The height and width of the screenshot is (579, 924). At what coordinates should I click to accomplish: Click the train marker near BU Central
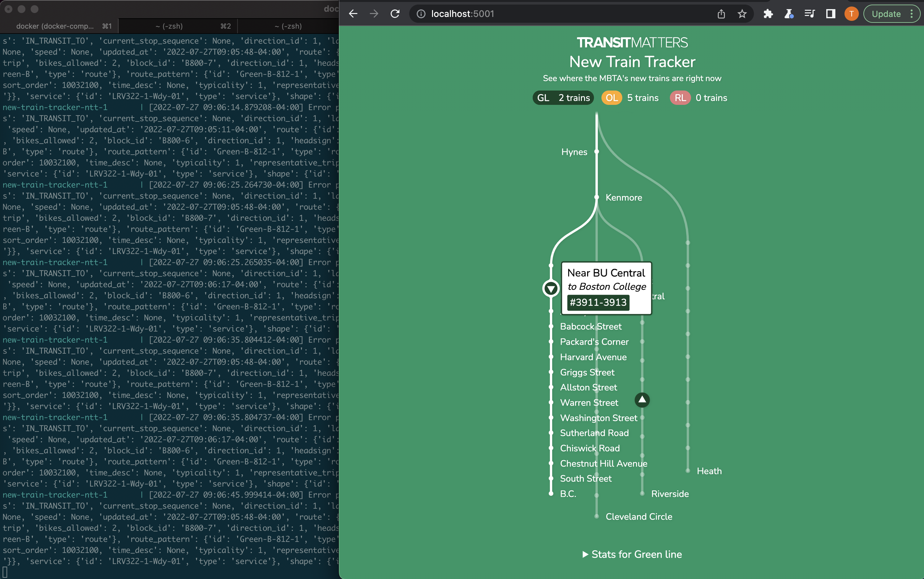(x=551, y=288)
